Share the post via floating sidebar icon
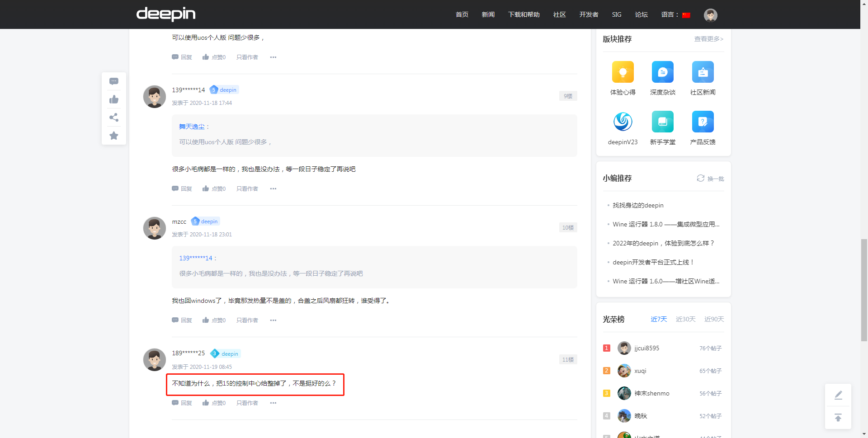 (114, 118)
